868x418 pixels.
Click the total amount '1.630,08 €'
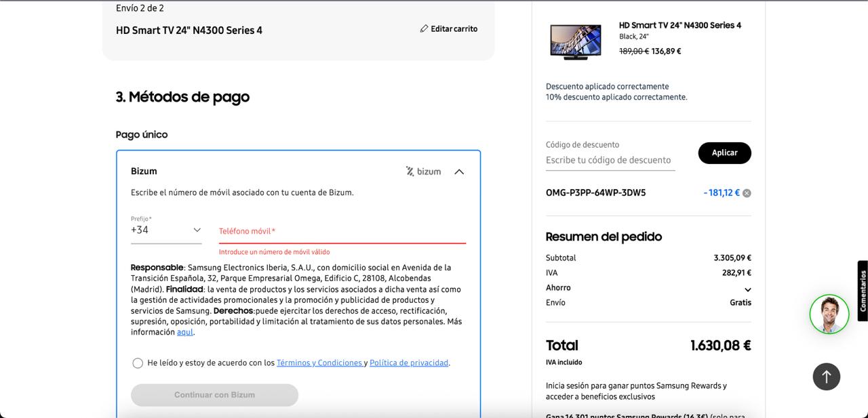point(721,346)
